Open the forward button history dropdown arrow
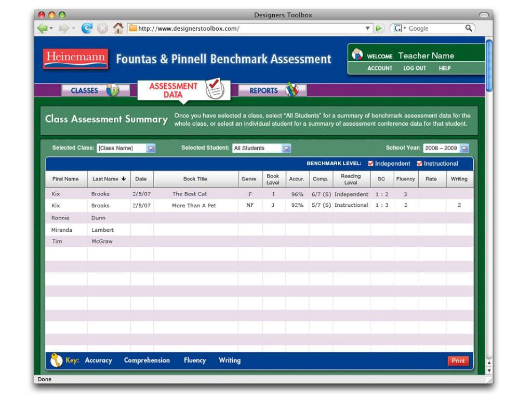 tap(73, 28)
